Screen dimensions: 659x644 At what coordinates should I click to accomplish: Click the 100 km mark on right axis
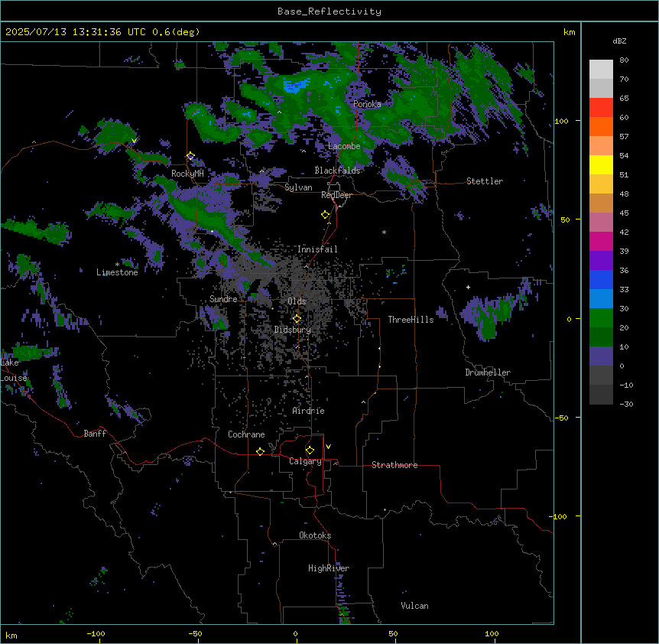(561, 121)
